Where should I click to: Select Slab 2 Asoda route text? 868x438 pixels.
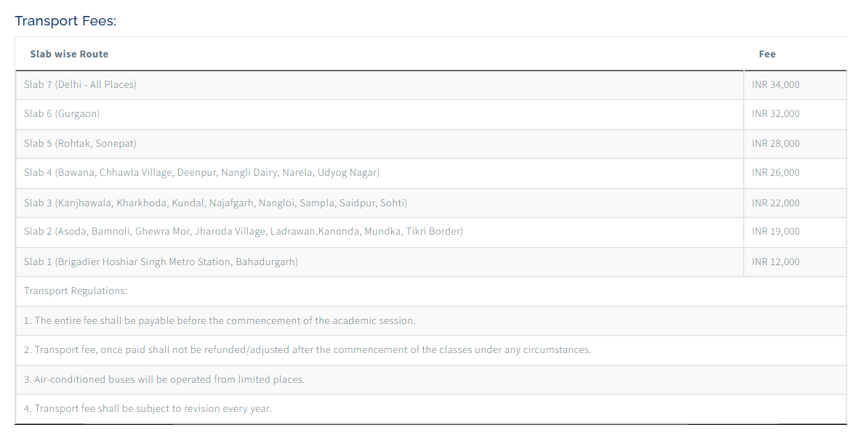pos(243,232)
